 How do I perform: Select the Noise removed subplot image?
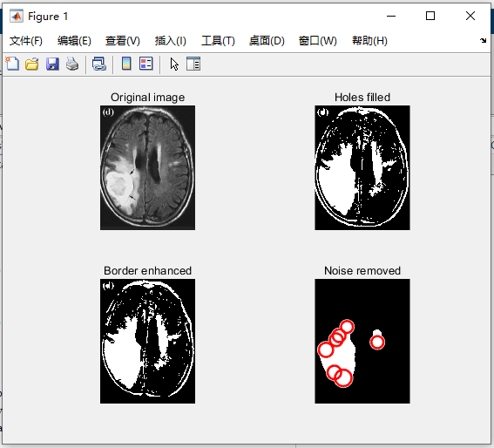(362, 341)
